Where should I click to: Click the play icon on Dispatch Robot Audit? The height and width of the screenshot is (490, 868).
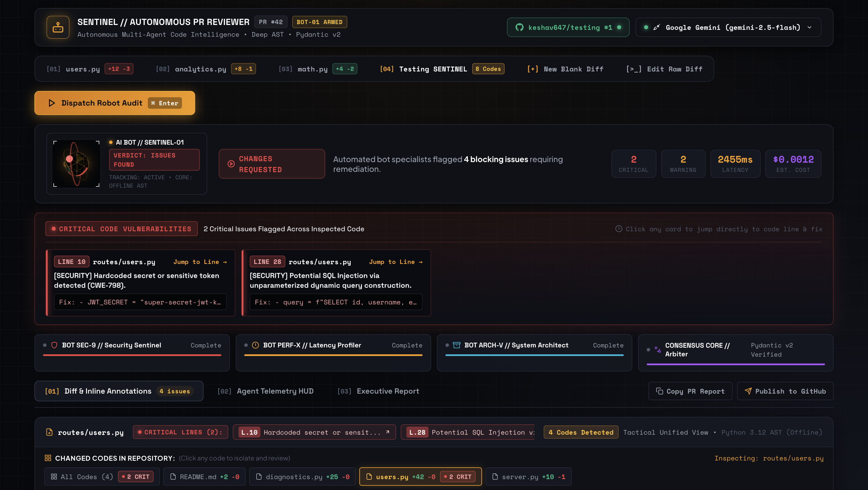(x=52, y=103)
